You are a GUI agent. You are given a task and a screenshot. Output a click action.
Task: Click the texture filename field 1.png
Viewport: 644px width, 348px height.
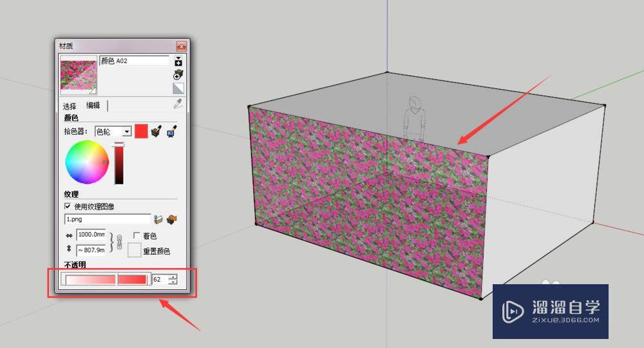click(x=108, y=219)
